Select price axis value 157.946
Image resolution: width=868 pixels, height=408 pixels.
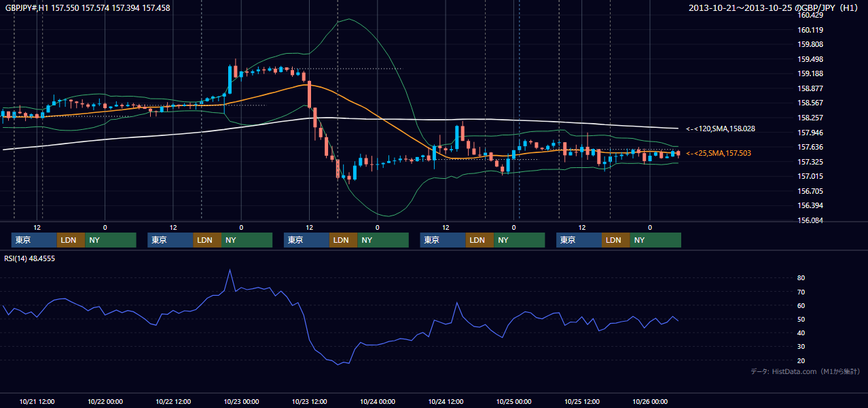811,133
